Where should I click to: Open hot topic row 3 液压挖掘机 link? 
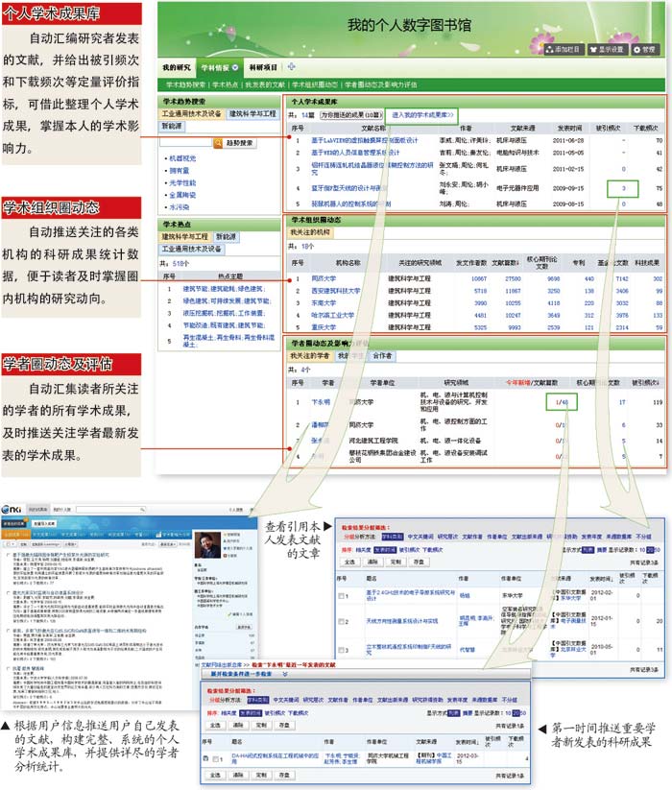pyautogui.click(x=224, y=313)
